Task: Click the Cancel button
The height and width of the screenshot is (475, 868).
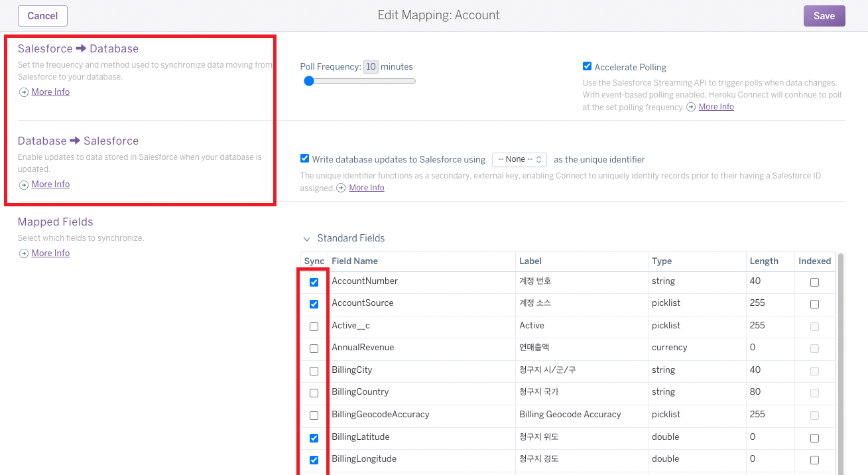Action: (42, 16)
